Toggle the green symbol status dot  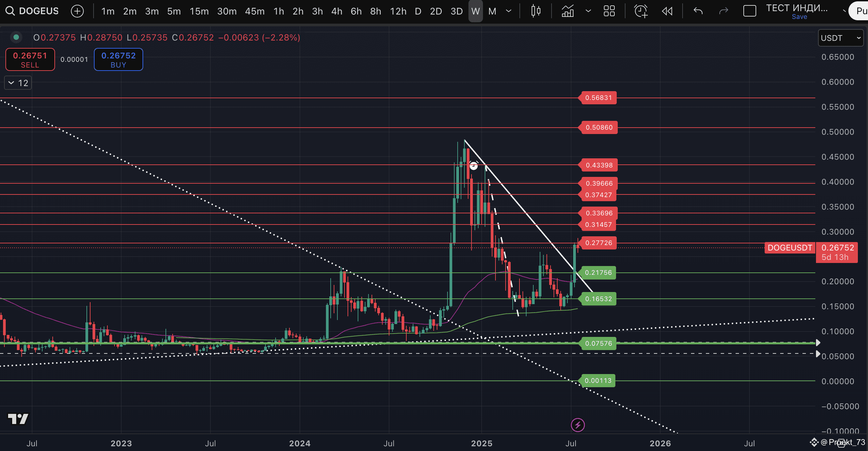pyautogui.click(x=16, y=37)
